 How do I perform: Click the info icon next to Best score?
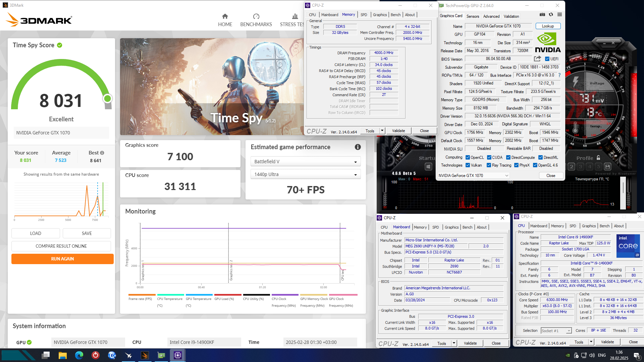tap(102, 153)
